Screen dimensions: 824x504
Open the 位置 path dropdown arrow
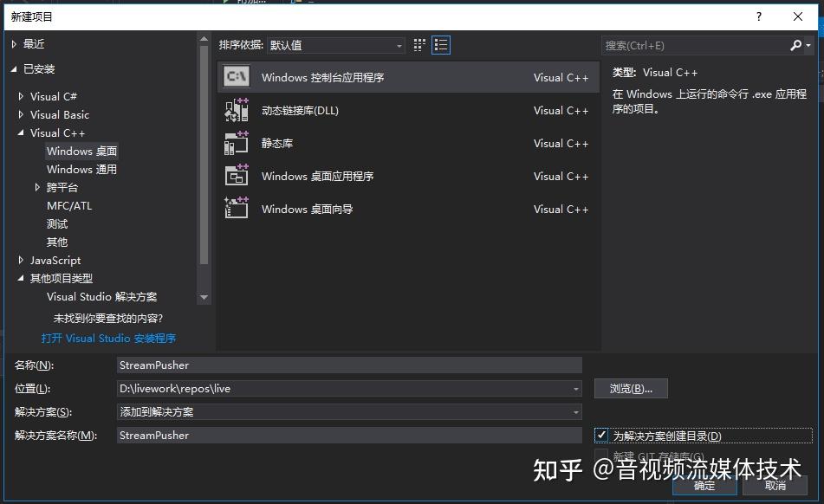click(578, 388)
